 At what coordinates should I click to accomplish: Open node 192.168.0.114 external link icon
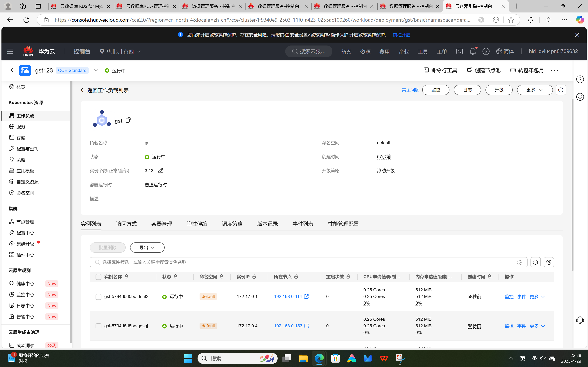(x=306, y=296)
